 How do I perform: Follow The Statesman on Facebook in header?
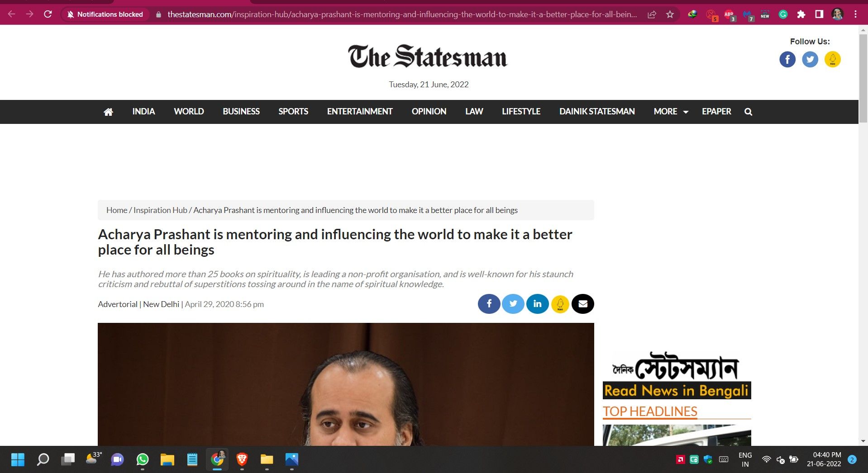787,59
